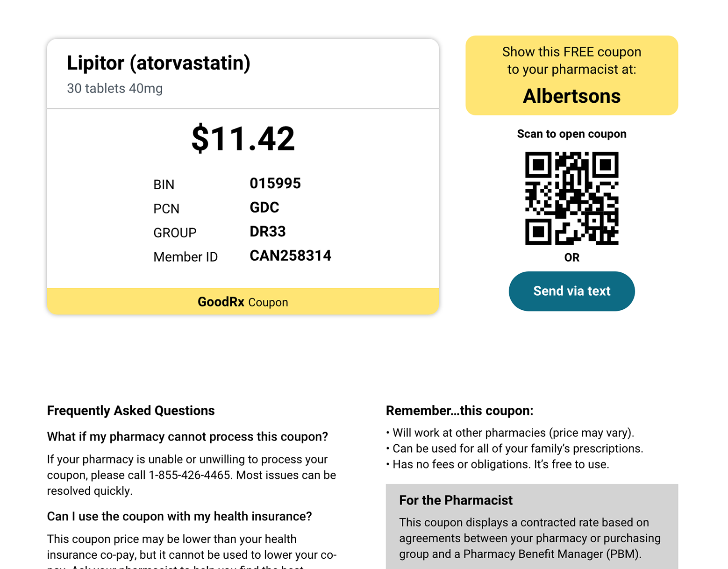Click the 'Remember...this coupon:' heading
This screenshot has width=728, height=569.
459,411
